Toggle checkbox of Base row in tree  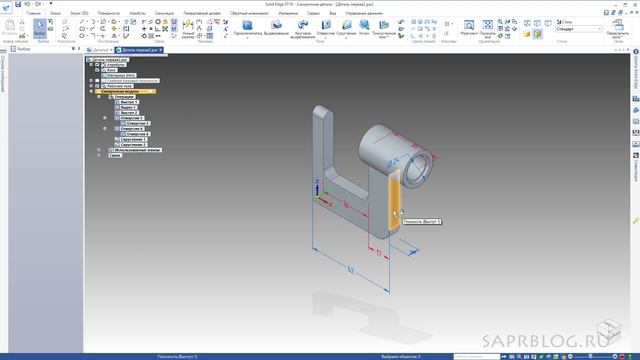(x=97, y=70)
